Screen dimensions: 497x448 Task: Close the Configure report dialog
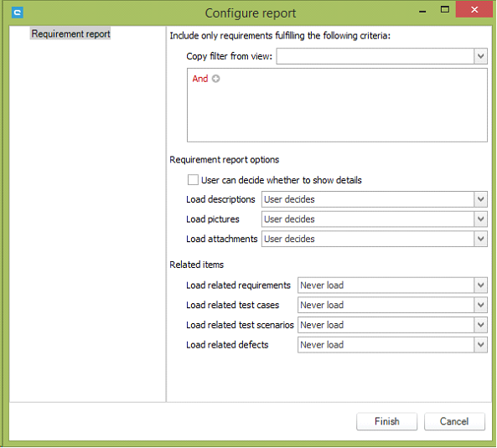pos(474,10)
